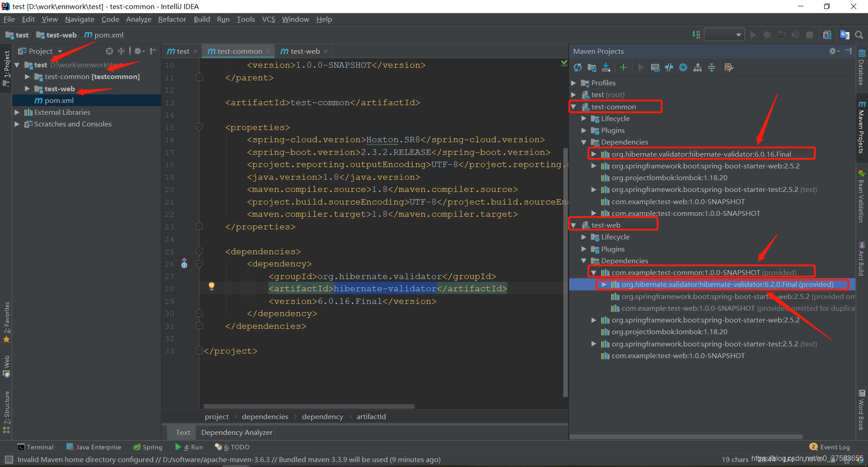Viewport: 868px width, 467px height.
Task: Expand the Profiles node
Action: (573, 83)
